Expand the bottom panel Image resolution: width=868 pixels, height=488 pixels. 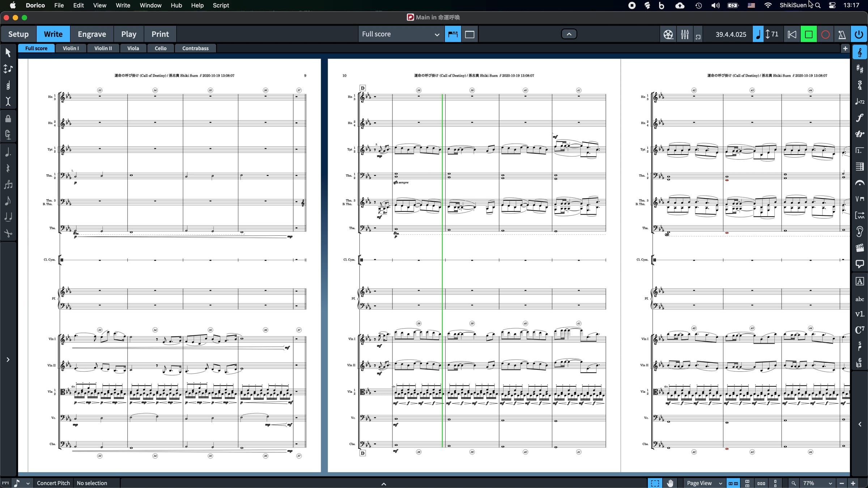384,484
